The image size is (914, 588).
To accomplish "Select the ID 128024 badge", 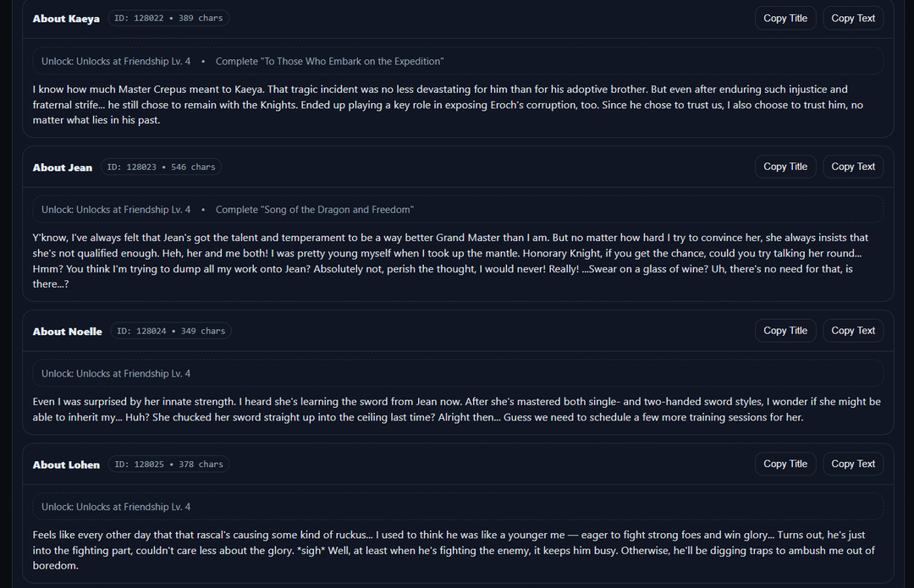I will click(171, 332).
